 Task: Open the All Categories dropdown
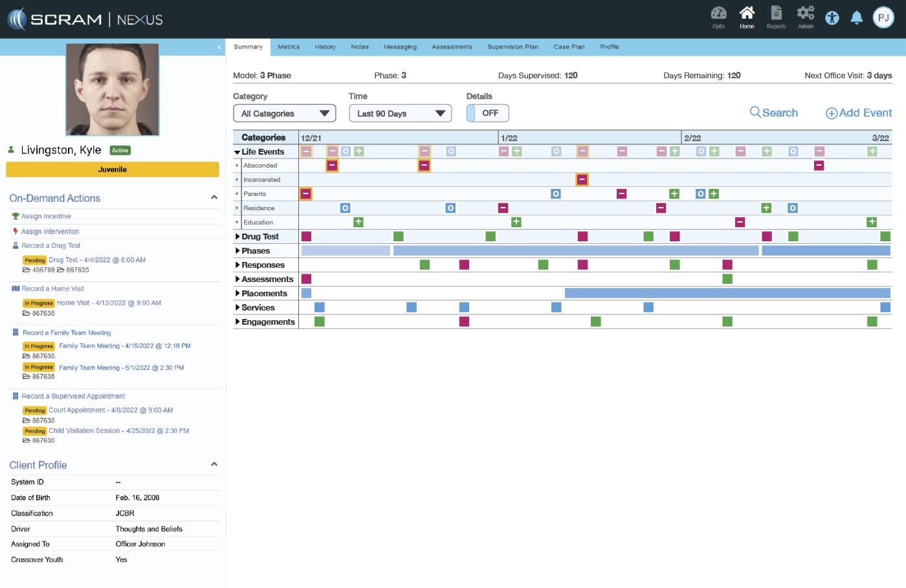pyautogui.click(x=284, y=113)
